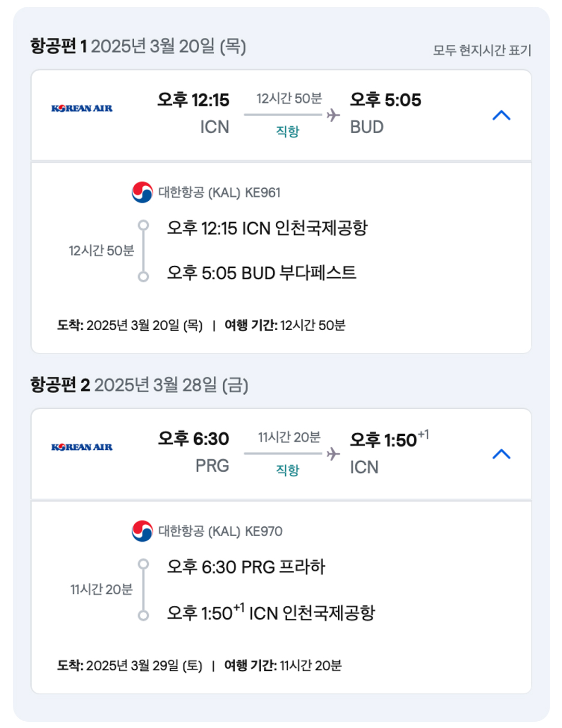The height and width of the screenshot is (728, 562).
Task: Click the 오후 12:15 ICN departure summary
Action: click(193, 112)
